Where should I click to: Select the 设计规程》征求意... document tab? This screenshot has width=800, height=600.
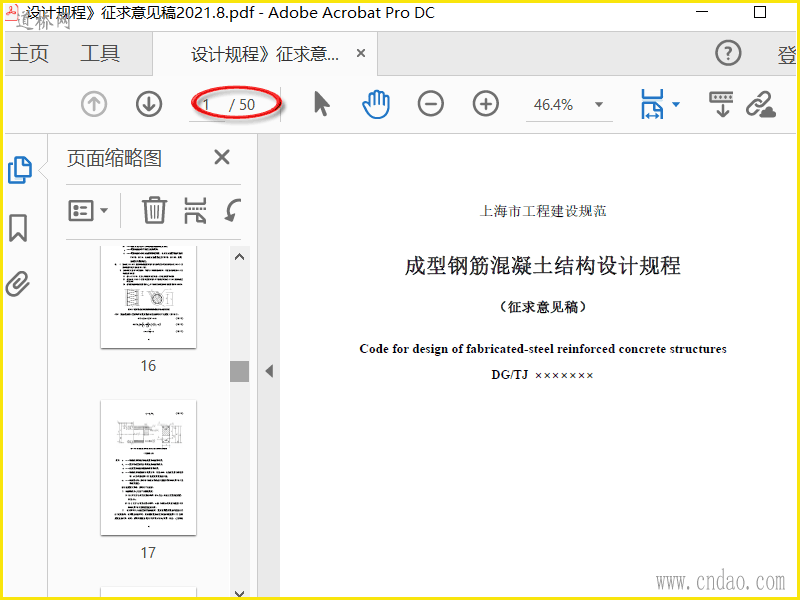point(265,54)
